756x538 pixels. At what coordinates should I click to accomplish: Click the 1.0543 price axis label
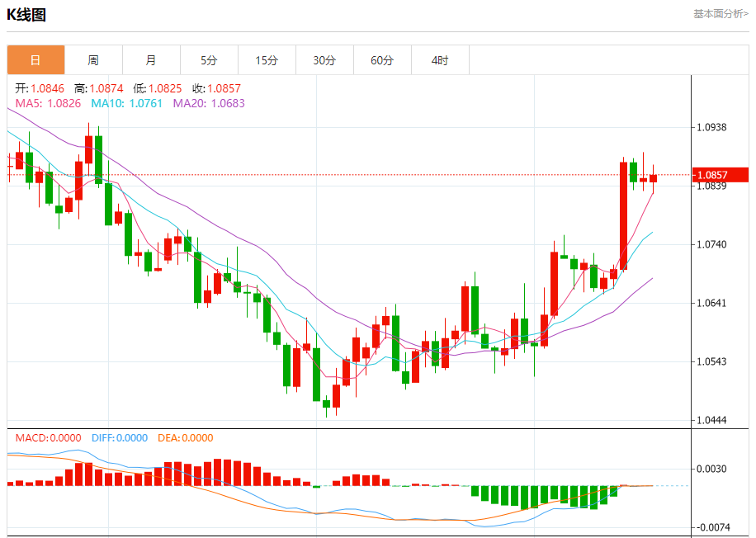(711, 361)
